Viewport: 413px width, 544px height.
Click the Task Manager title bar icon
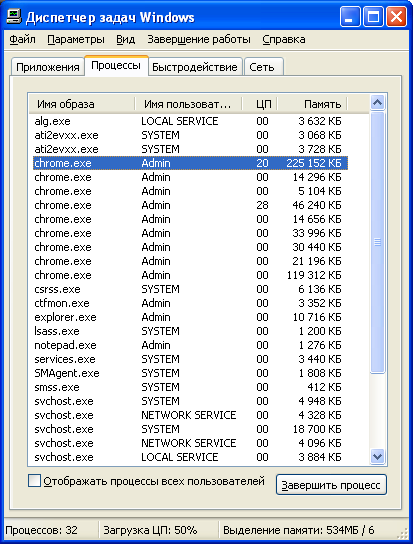click(14, 17)
